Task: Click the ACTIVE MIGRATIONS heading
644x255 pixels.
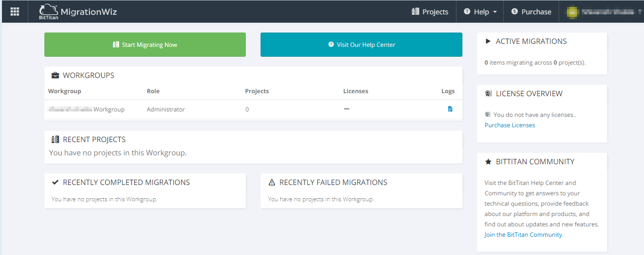Action: click(531, 41)
